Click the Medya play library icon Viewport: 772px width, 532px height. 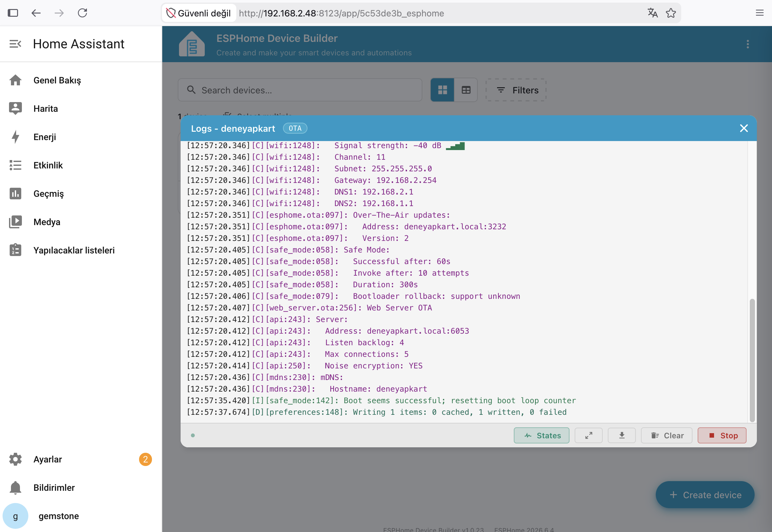(15, 222)
